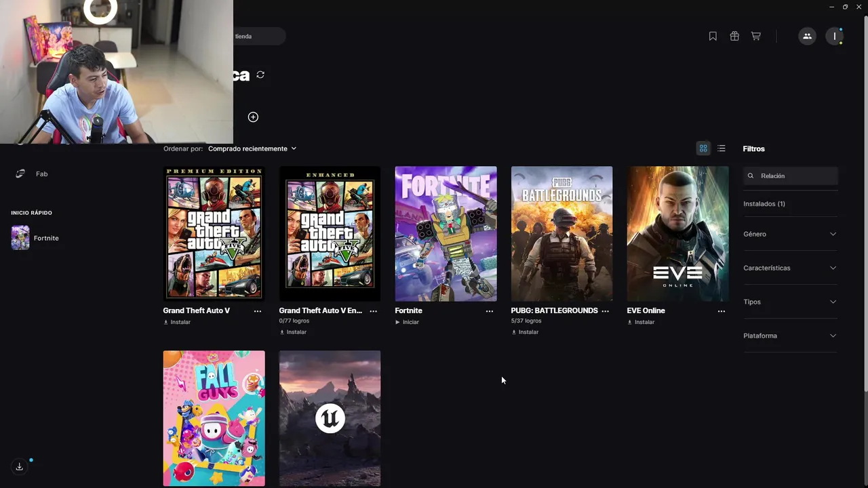Image resolution: width=868 pixels, height=488 pixels.
Task: Open the GTA V Enhanced options menu
Action: (374, 311)
